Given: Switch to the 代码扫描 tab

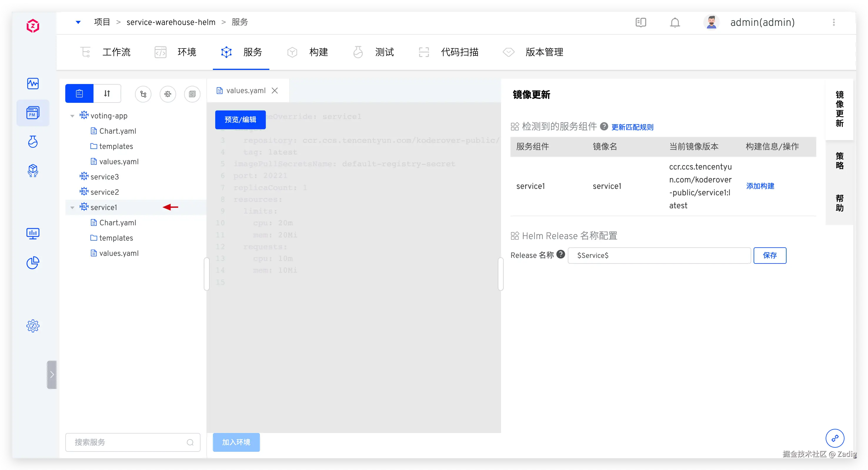Looking at the screenshot, I should (448, 52).
